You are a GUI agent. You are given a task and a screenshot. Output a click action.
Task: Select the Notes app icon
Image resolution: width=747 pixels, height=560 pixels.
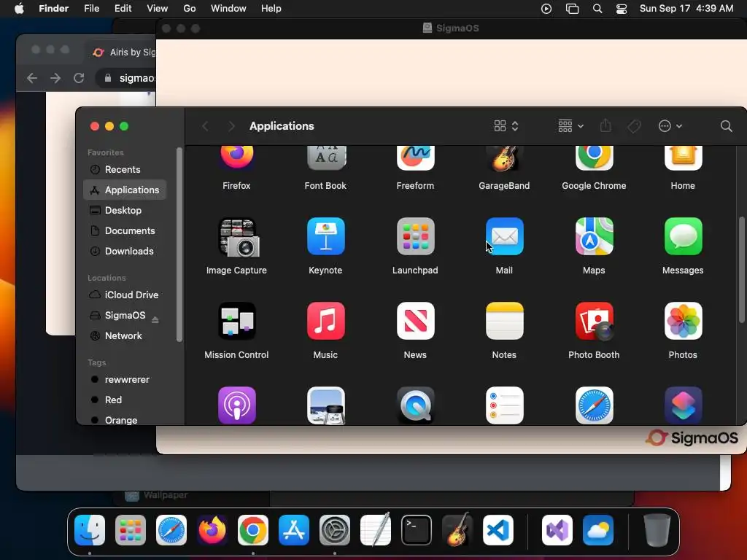point(505,321)
